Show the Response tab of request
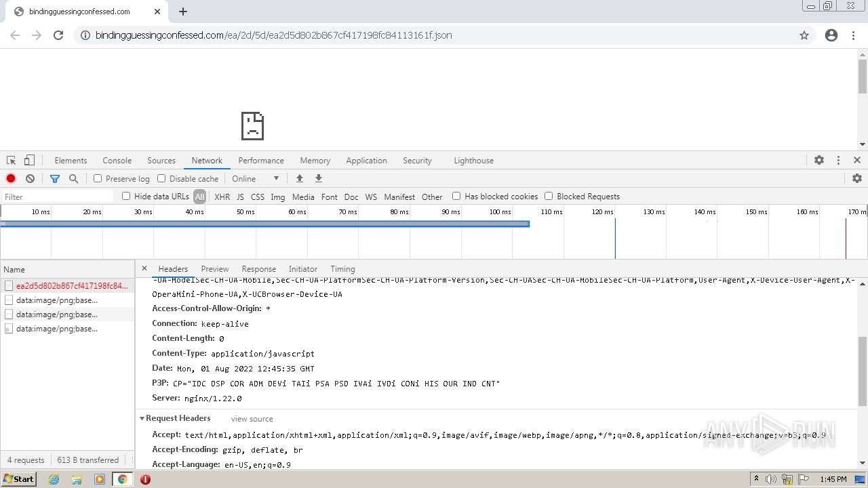 (258, 269)
